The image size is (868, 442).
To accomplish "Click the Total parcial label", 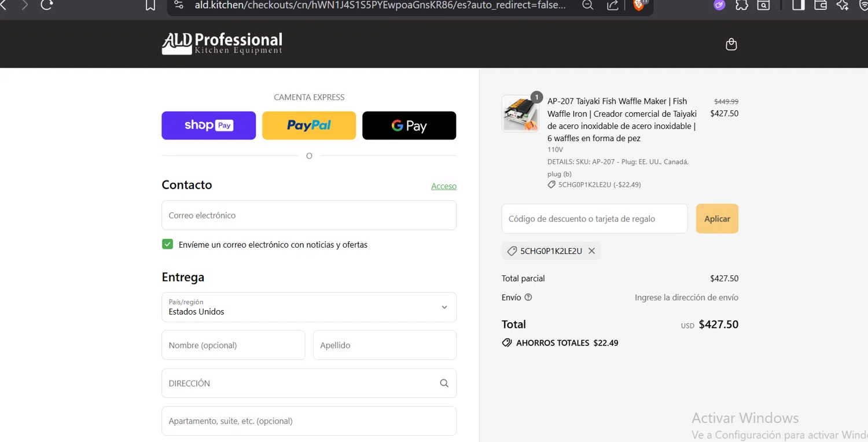I will point(523,279).
